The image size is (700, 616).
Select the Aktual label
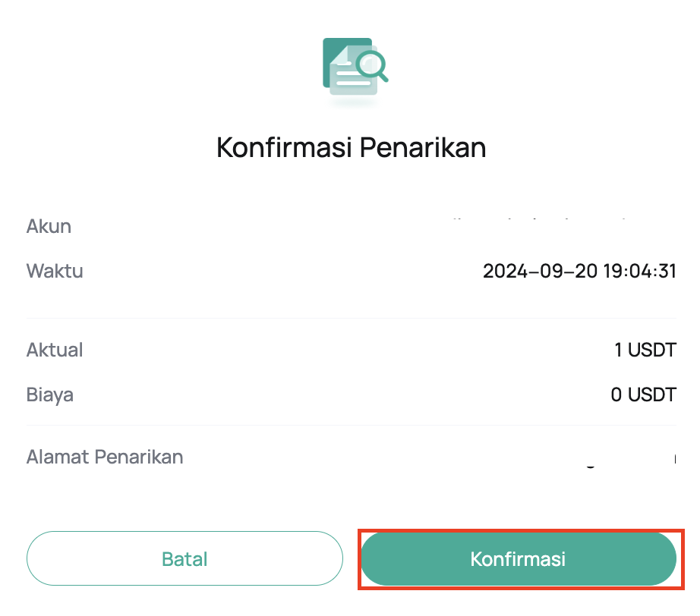click(55, 350)
